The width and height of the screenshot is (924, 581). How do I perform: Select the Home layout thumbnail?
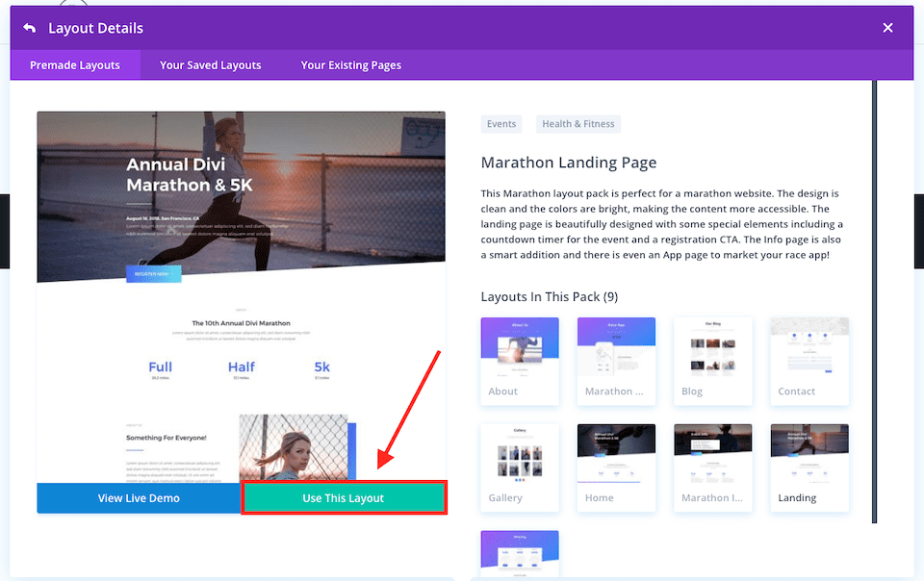click(616, 467)
